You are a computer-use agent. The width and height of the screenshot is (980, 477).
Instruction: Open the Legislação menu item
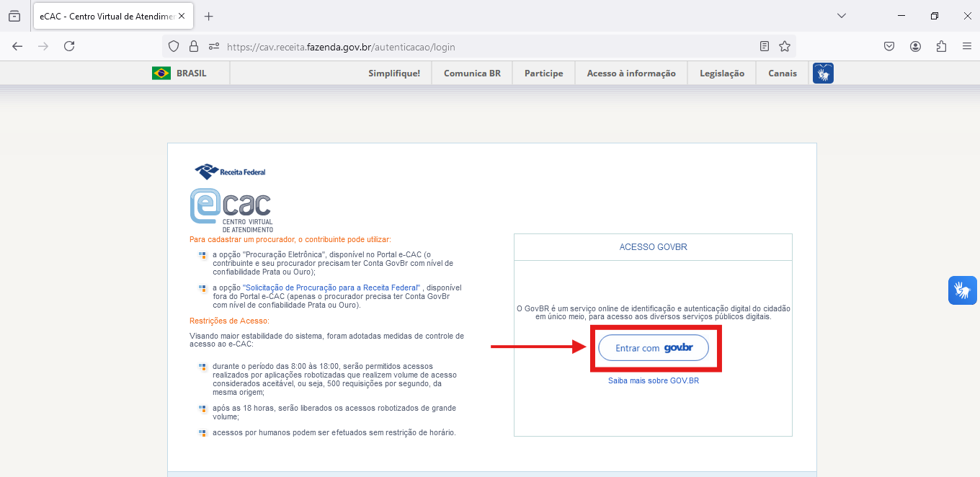[722, 73]
